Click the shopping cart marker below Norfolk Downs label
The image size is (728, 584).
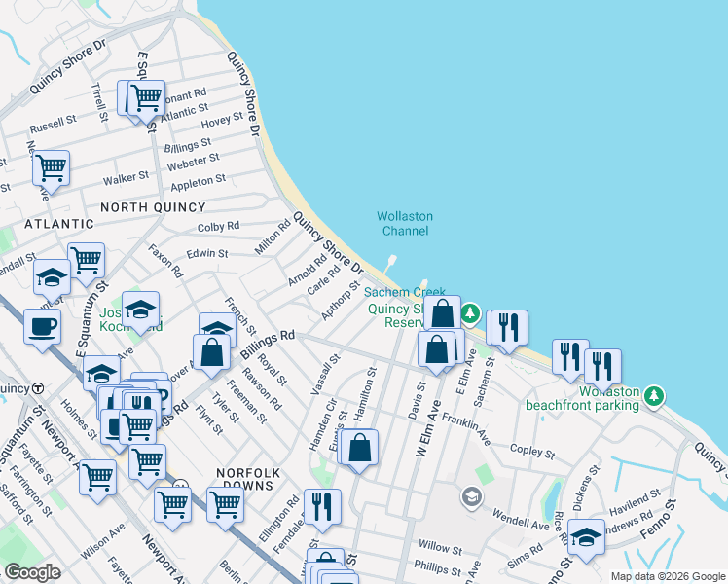coord(225,505)
